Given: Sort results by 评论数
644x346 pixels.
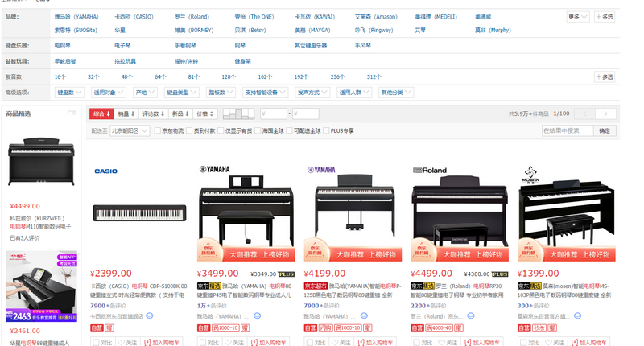Looking at the screenshot, I should click(x=154, y=113).
